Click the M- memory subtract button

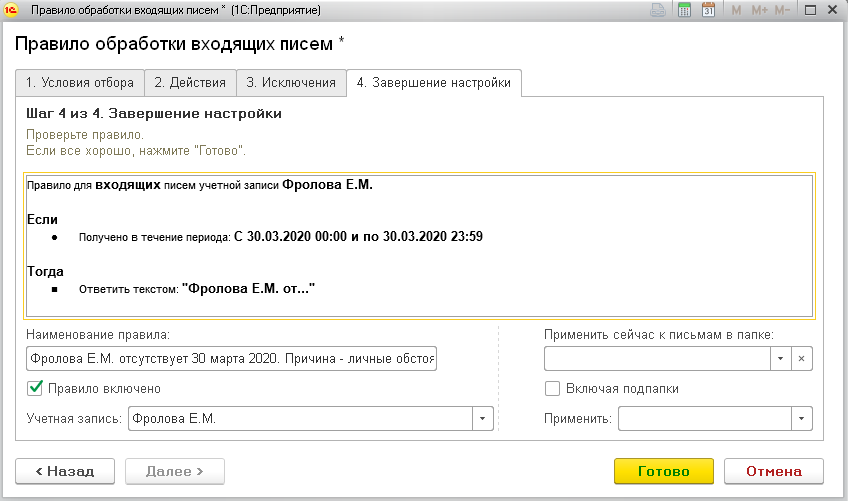783,11
